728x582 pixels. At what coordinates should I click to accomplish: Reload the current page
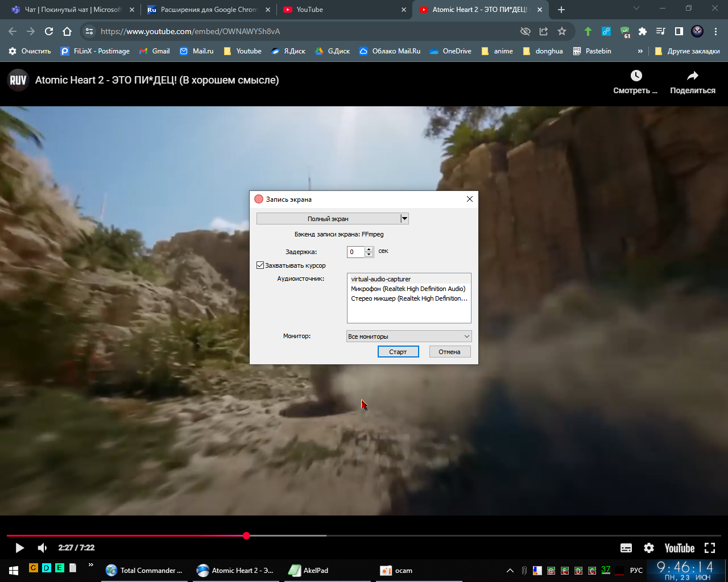[49, 31]
